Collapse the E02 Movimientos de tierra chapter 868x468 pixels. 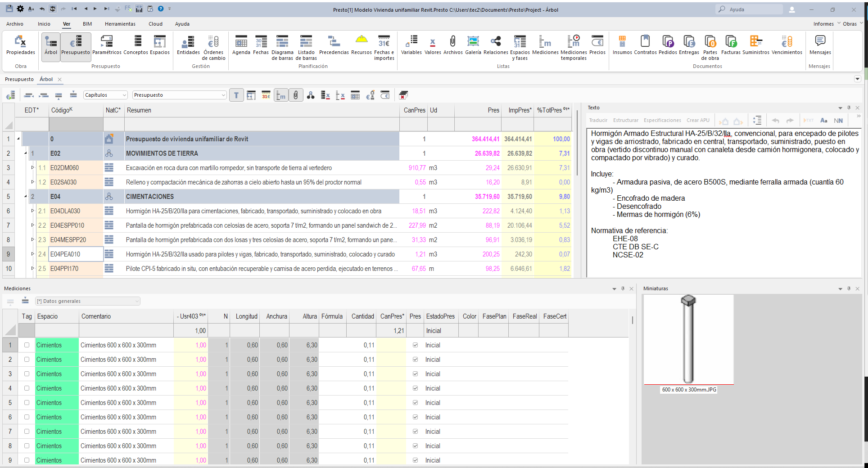point(26,153)
